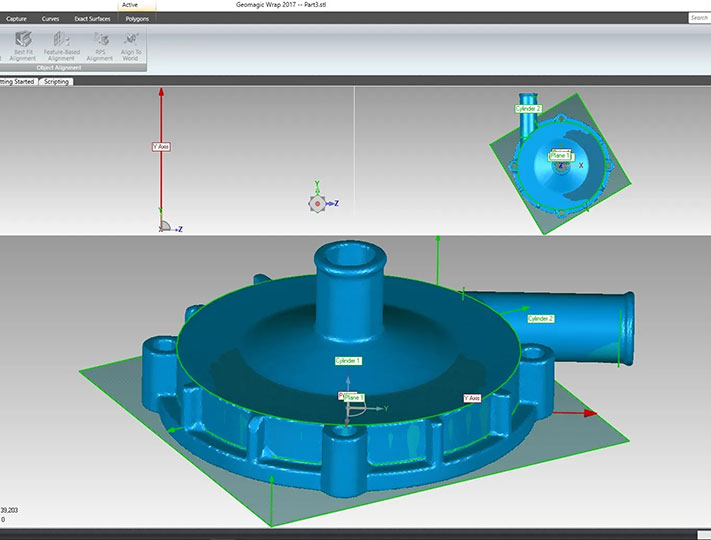Click the small axis indicator below the red Y Axis

[x=166, y=227]
